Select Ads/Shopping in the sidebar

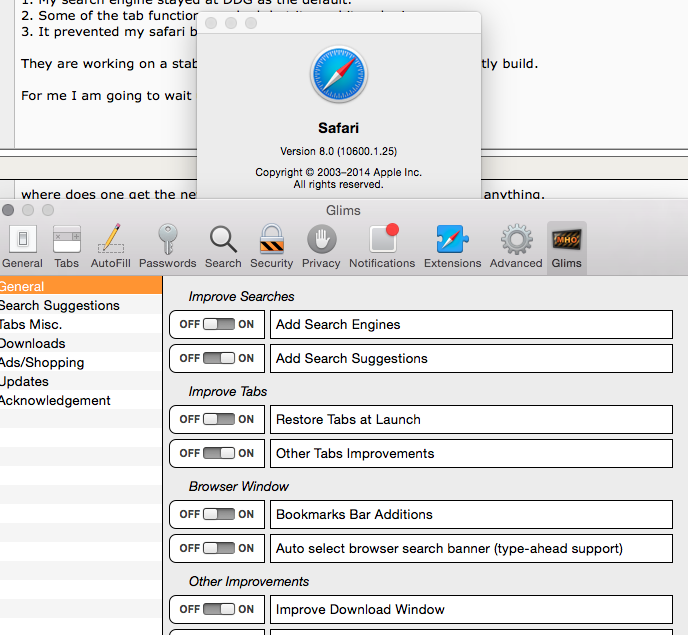coord(81,362)
